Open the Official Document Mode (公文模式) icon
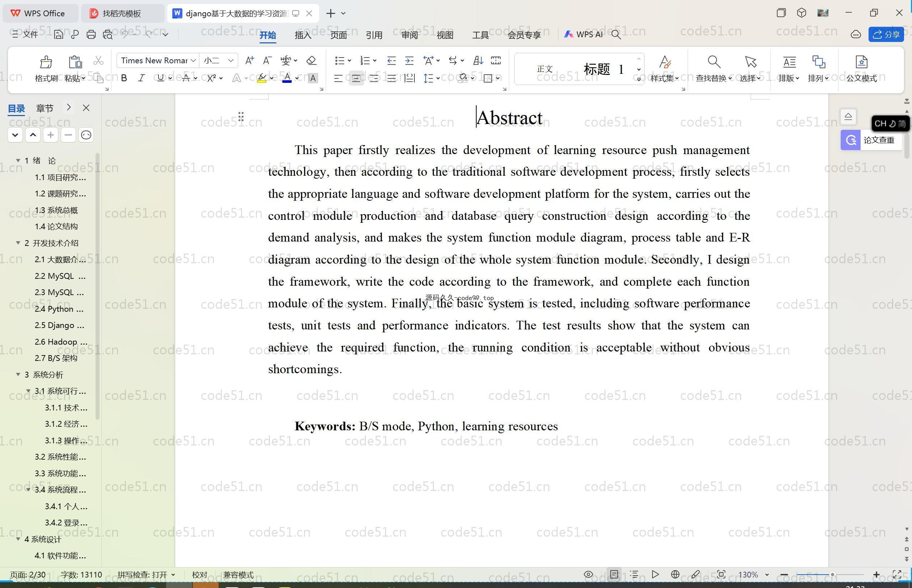912x588 pixels. (x=861, y=62)
